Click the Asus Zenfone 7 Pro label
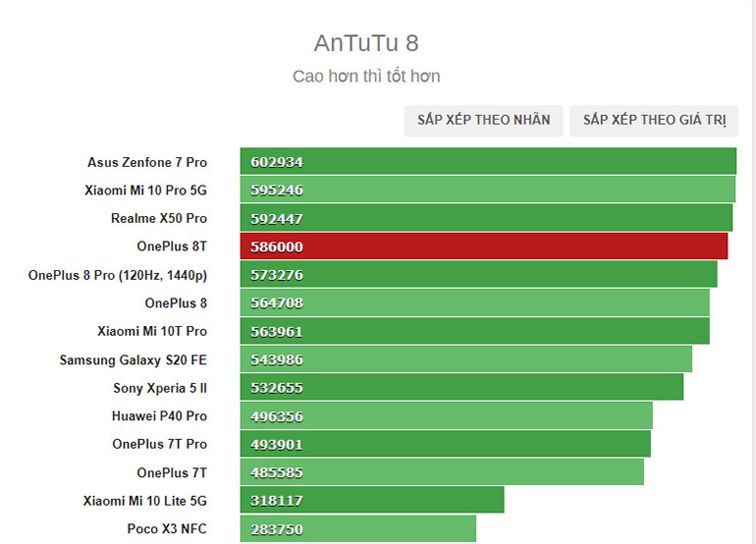 (x=147, y=162)
